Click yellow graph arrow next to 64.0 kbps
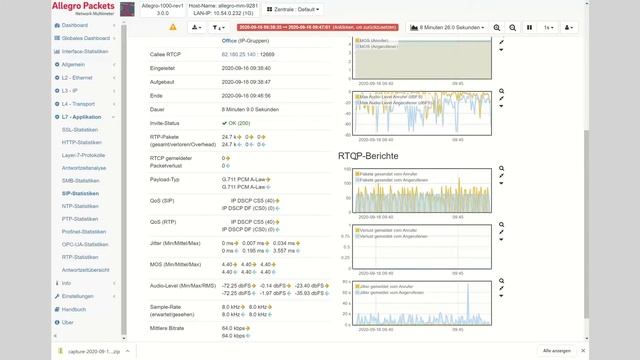The width and height of the screenshot is (640, 360). tap(248, 328)
